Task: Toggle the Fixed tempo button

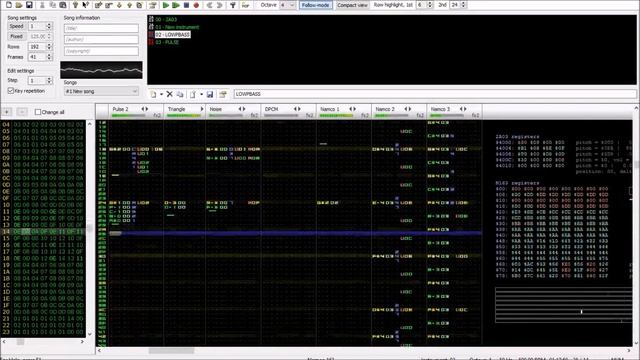Action: (x=16, y=36)
